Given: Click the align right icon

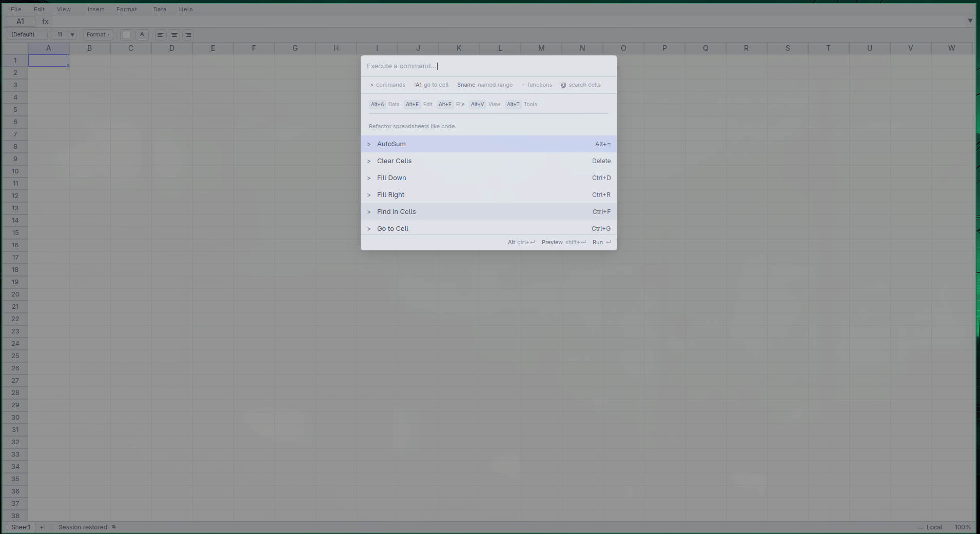Looking at the screenshot, I should (188, 35).
